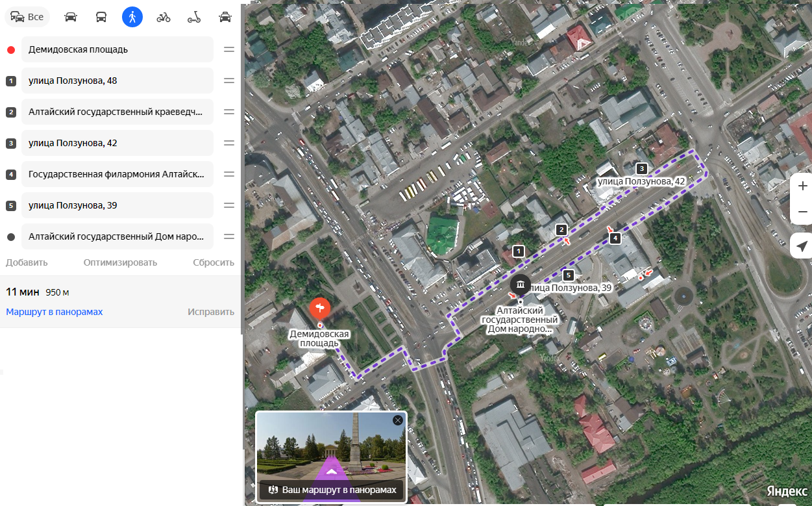Click the Исправить link
812x506 pixels.
tap(211, 312)
